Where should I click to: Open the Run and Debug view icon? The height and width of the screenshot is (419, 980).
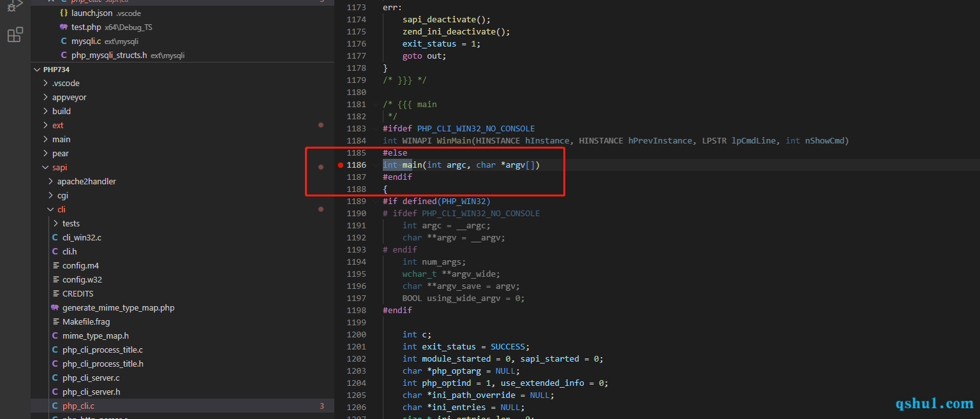coord(15,5)
